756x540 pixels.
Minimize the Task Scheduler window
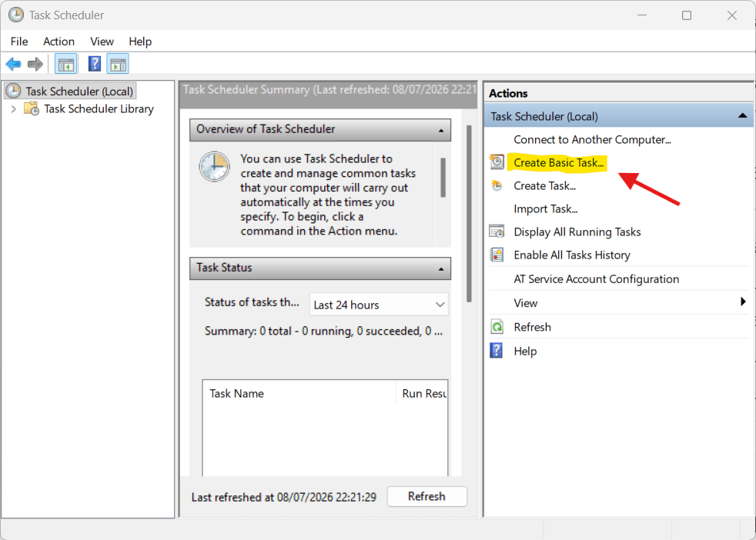click(x=642, y=15)
